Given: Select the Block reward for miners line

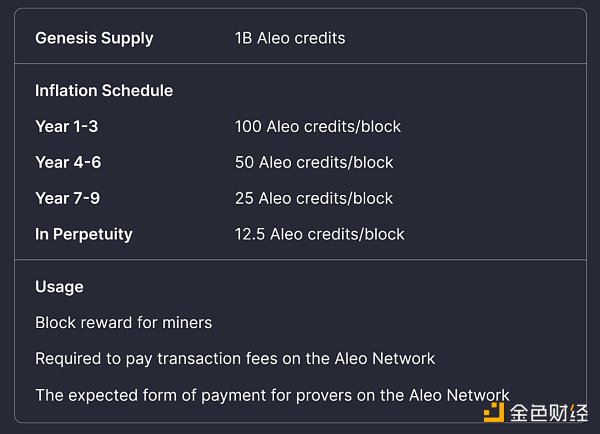Looking at the screenshot, I should pyautogui.click(x=123, y=322).
